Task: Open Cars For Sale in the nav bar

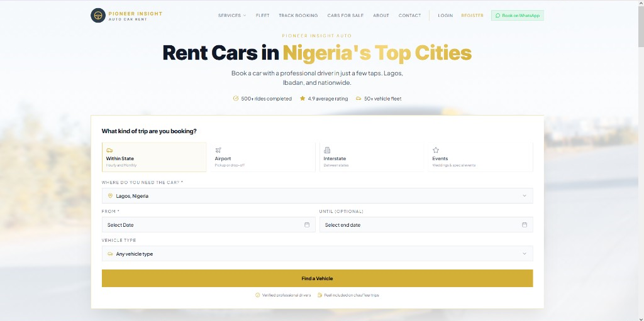Action: coord(345,16)
